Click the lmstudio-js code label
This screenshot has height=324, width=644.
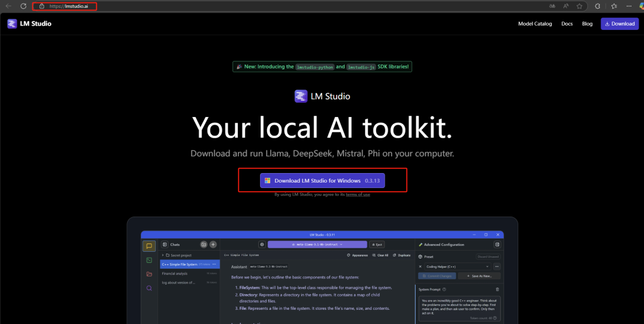tap(361, 67)
